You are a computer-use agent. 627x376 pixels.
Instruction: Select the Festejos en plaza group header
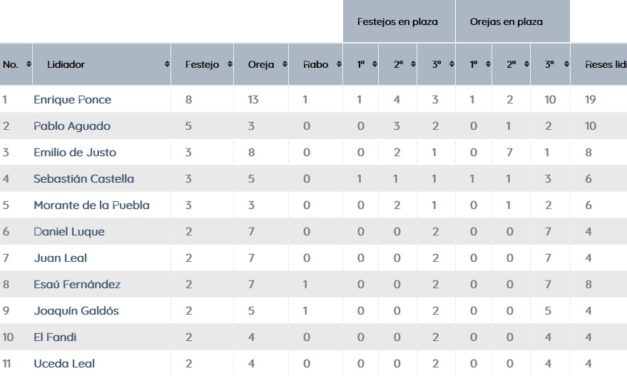(399, 21)
